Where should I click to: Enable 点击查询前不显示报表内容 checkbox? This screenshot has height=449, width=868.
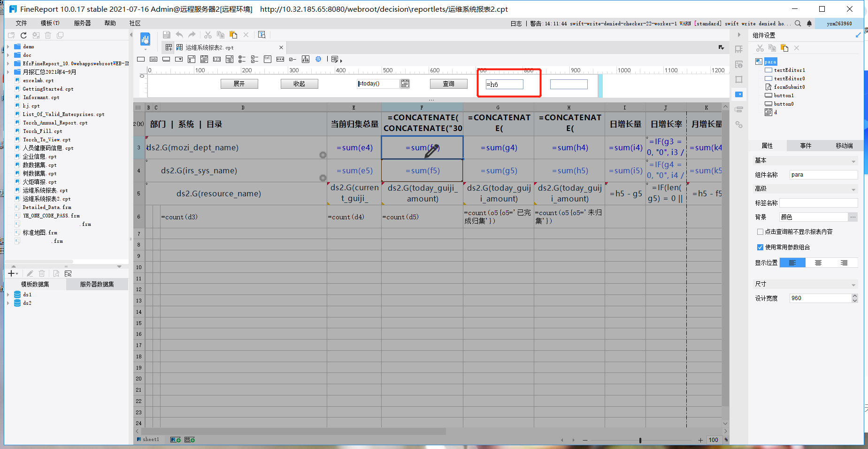coord(760,232)
